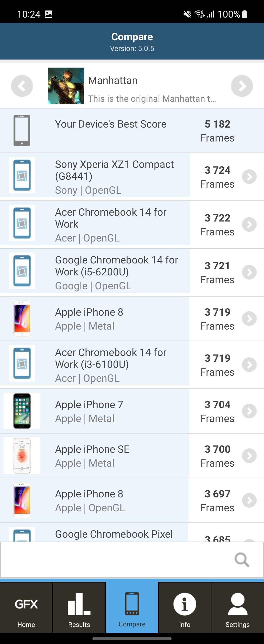Tap the Manhattan test title
Viewport: 264px width, 644px height.
point(113,80)
